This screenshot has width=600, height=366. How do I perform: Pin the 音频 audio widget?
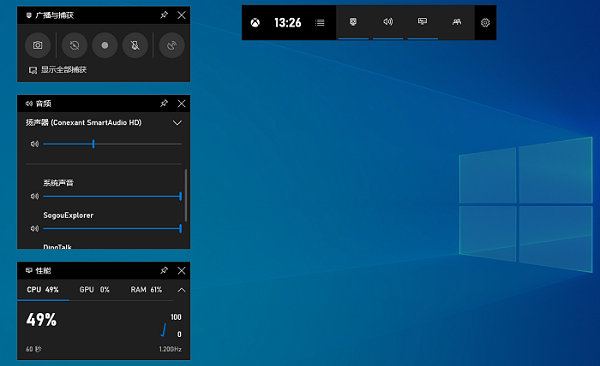[164, 103]
